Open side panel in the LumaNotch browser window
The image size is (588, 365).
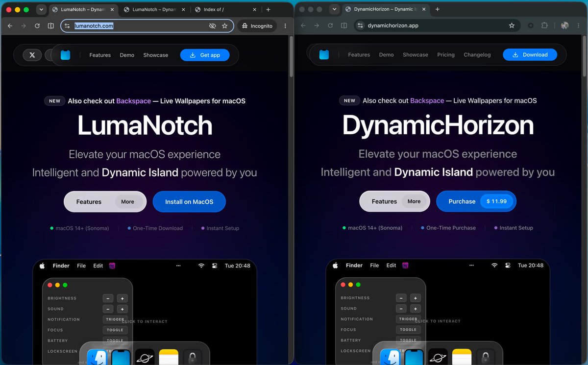51,26
